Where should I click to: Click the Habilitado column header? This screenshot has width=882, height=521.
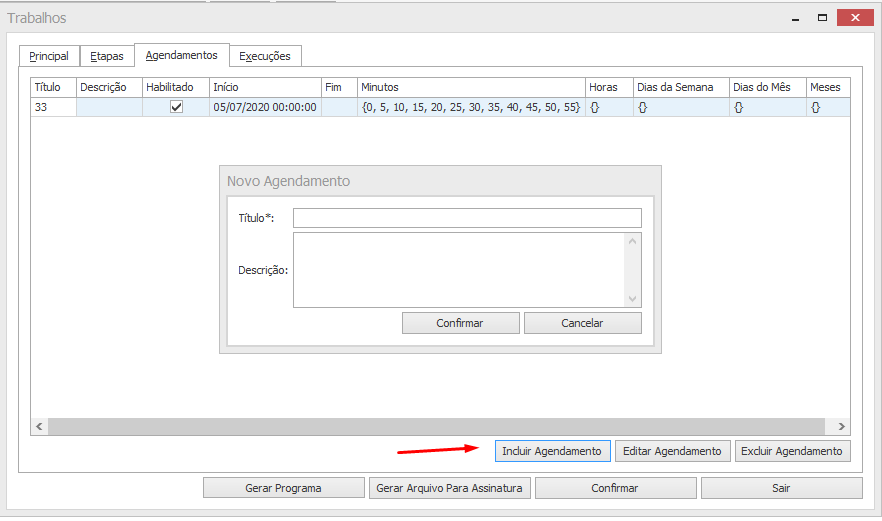point(176,87)
